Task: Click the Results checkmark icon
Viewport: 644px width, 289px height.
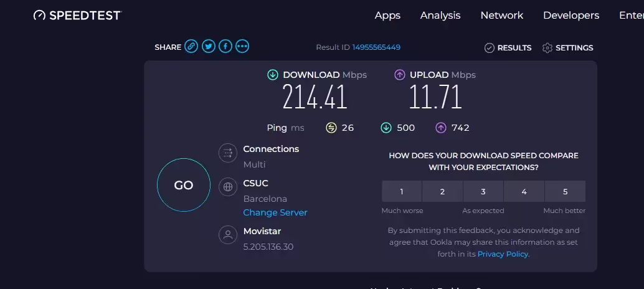Action: pyautogui.click(x=489, y=48)
